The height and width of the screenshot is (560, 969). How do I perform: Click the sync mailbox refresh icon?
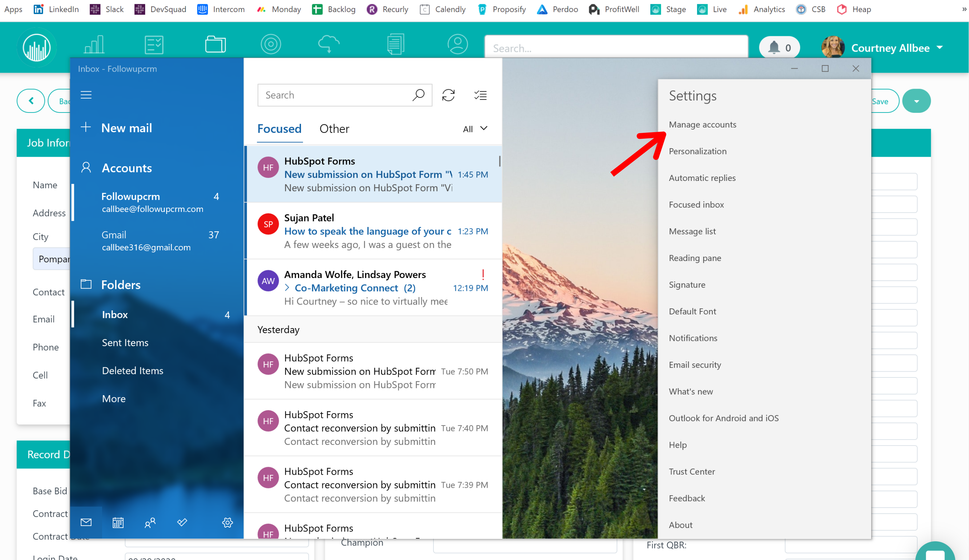point(449,95)
